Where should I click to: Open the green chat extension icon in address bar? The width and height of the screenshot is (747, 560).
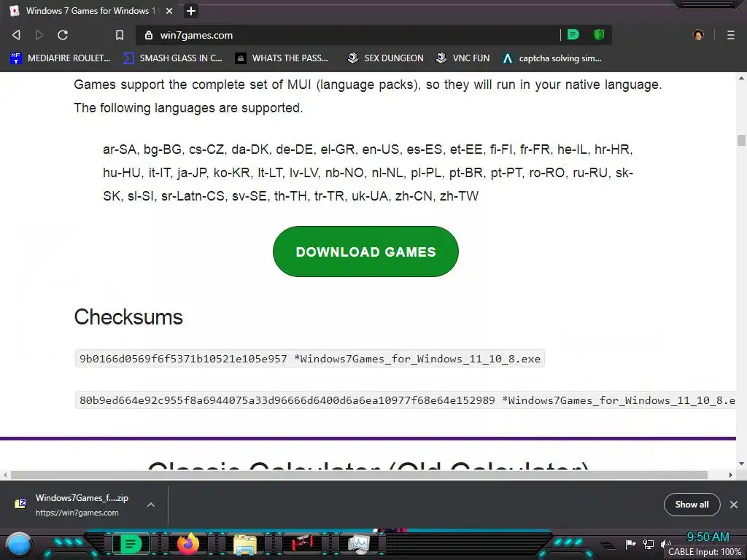pyautogui.click(x=573, y=35)
